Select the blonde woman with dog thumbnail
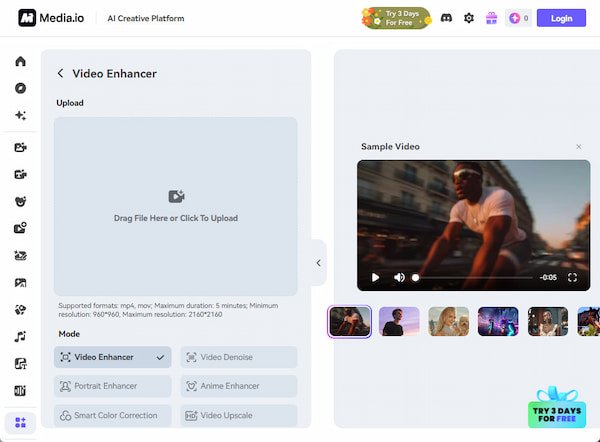 (449, 321)
